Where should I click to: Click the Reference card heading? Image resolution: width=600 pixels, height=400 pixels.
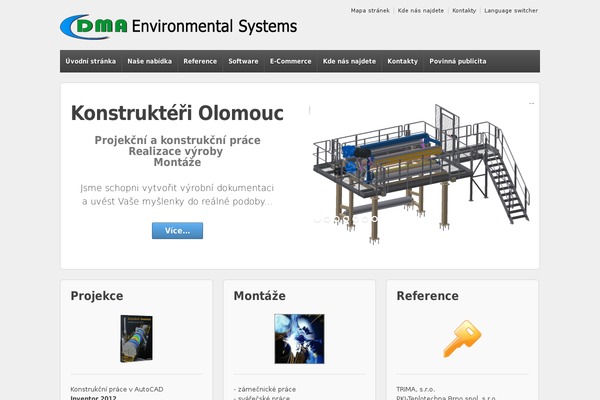427,296
